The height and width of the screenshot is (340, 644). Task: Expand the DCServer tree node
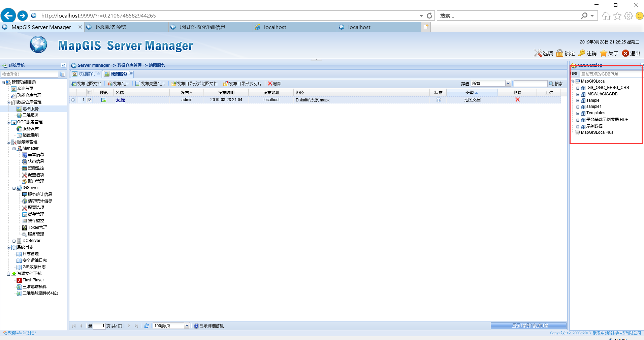point(14,241)
